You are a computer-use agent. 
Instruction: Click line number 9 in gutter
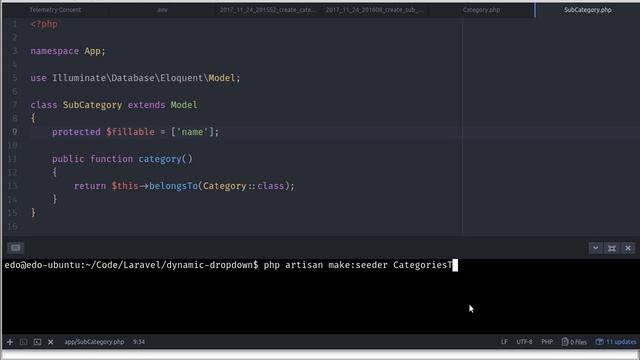click(x=14, y=132)
